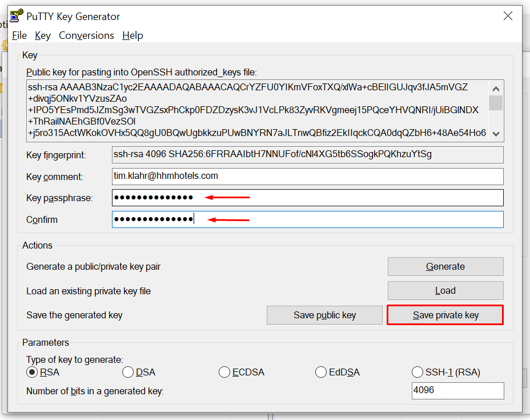Open the Key menu
The height and width of the screenshot is (420, 530).
(43, 35)
